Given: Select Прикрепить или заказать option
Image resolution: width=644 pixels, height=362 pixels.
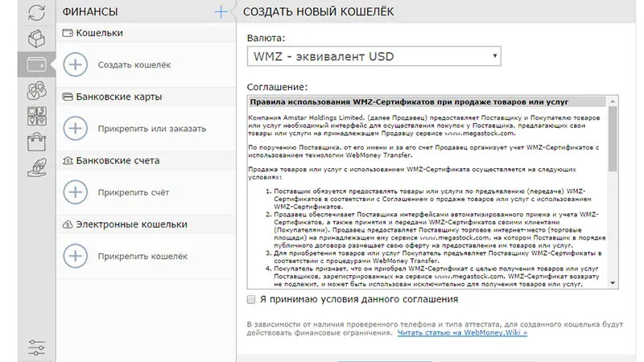Looking at the screenshot, I should (152, 129).
